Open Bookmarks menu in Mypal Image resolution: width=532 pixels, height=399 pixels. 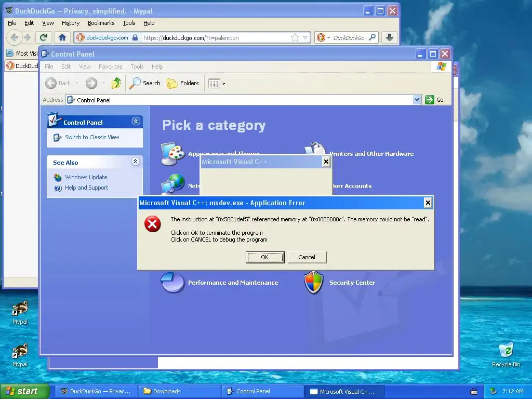point(101,23)
